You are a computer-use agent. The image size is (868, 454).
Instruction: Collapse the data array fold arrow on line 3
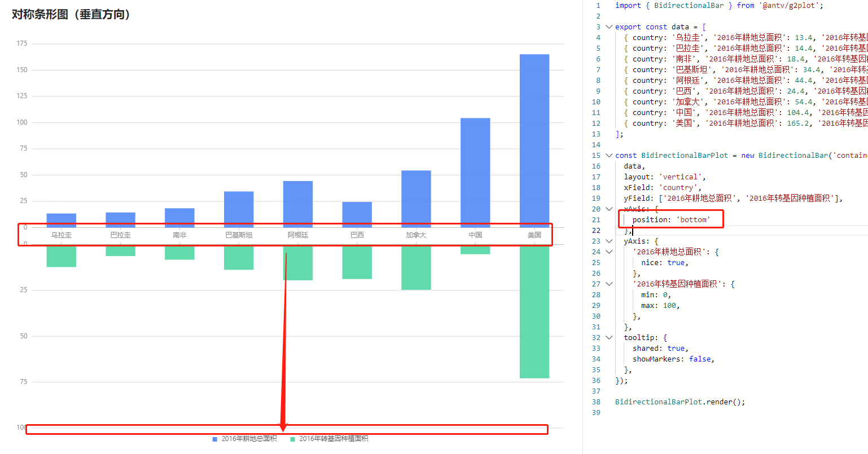pyautogui.click(x=608, y=27)
